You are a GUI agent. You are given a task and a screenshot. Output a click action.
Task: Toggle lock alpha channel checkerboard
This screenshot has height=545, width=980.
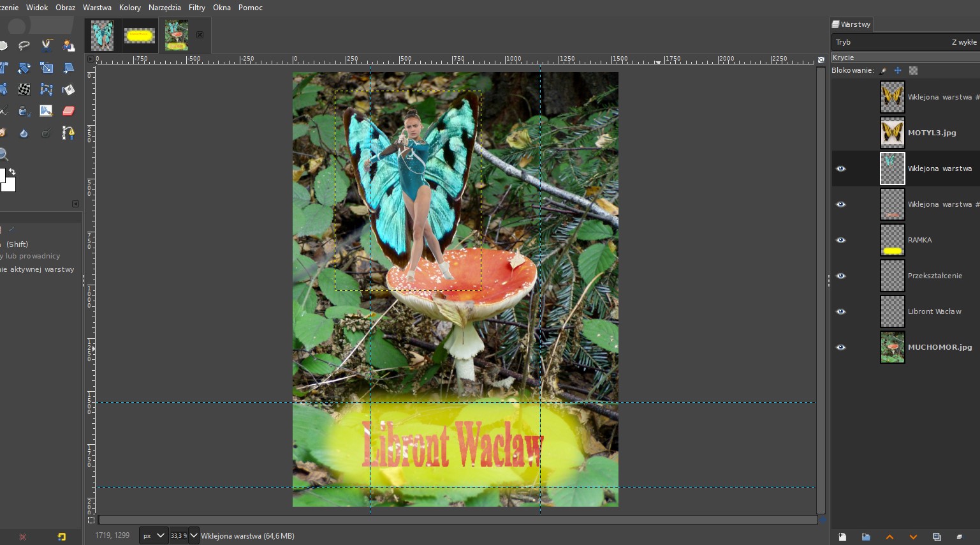click(913, 70)
